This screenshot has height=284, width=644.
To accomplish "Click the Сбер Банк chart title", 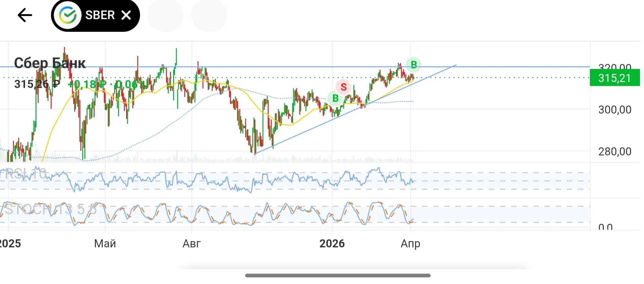I will tap(50, 63).
